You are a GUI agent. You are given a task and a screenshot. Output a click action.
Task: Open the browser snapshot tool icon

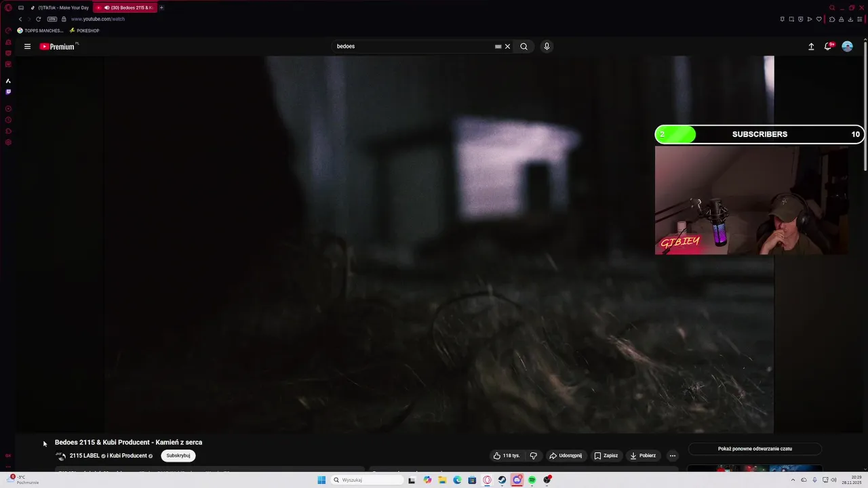[791, 19]
